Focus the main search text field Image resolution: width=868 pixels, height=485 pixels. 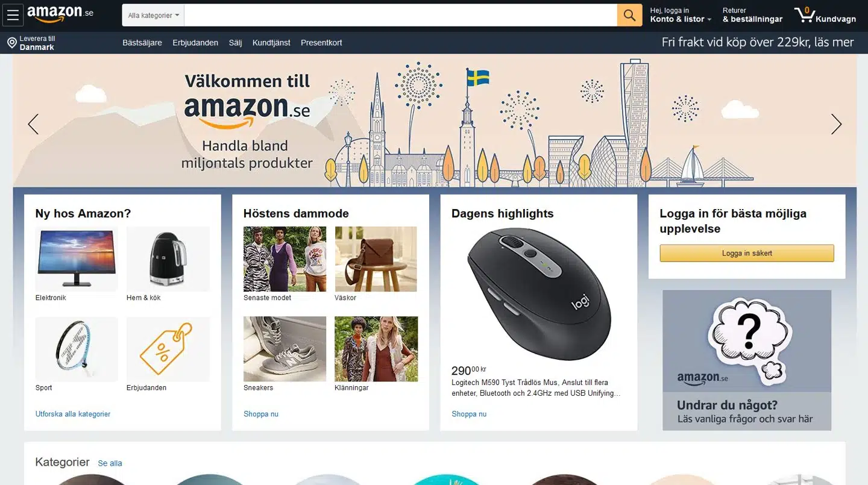click(401, 15)
